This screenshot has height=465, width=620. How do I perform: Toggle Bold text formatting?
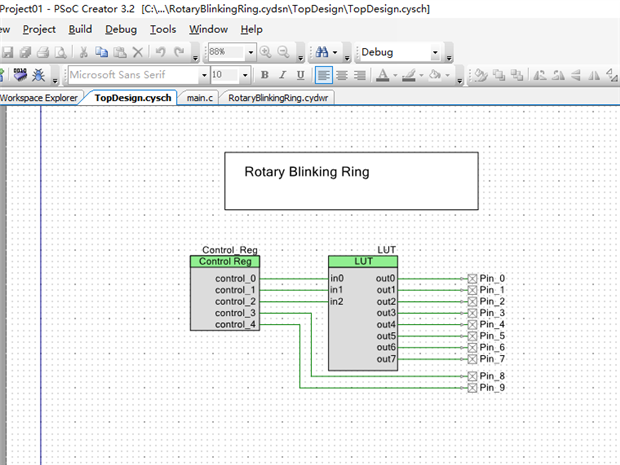click(265, 75)
